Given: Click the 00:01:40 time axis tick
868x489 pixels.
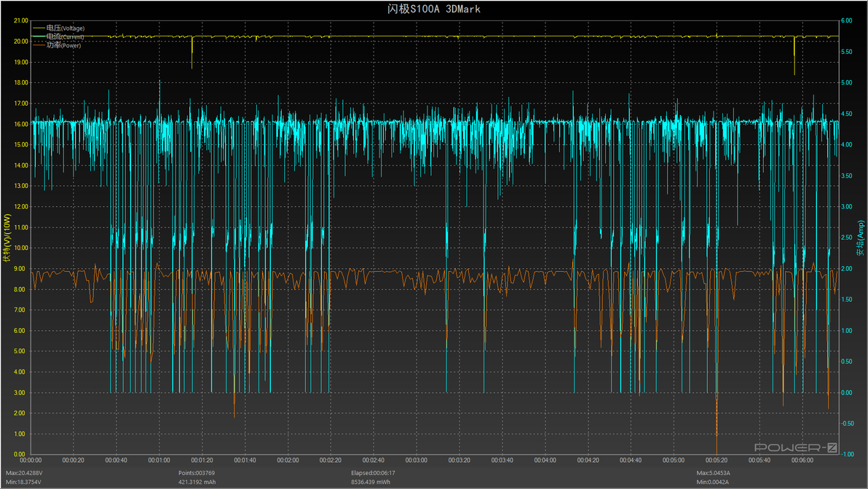Looking at the screenshot, I should [245, 460].
